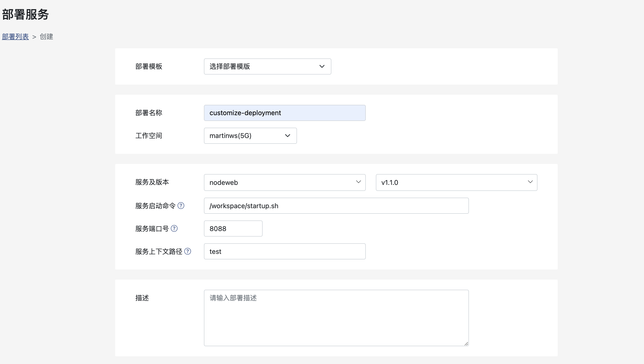Go back to 部署列表 breadcrumb link

pos(15,37)
